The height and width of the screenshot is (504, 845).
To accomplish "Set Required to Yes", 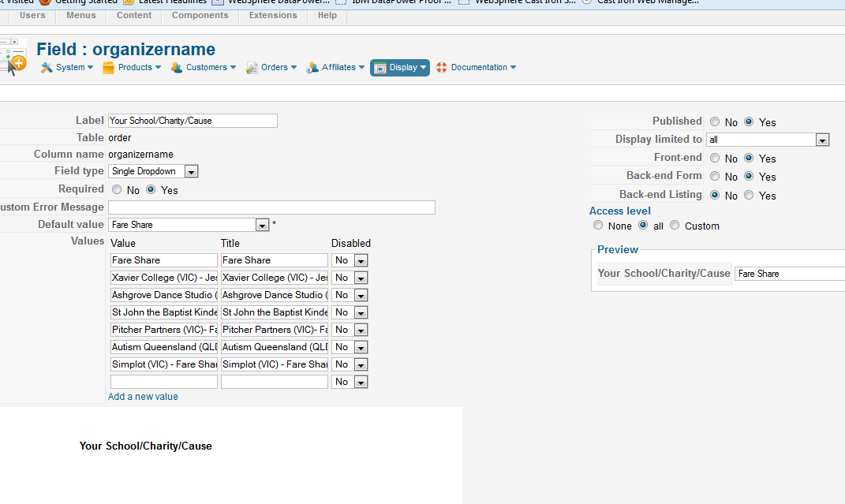I will coord(151,189).
